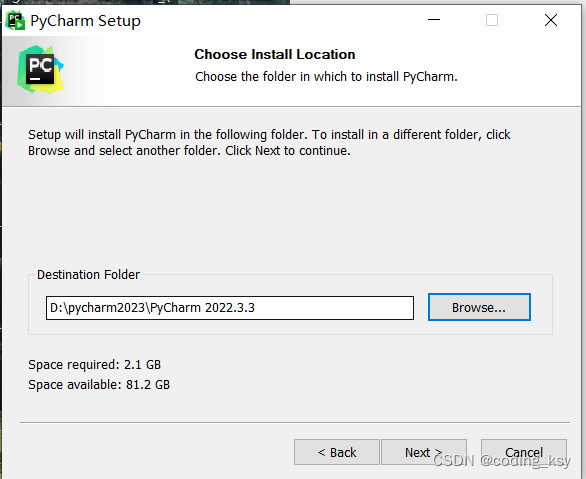This screenshot has height=479, width=586.
Task: Click the Space available 81.2 GB text
Action: click(99, 384)
